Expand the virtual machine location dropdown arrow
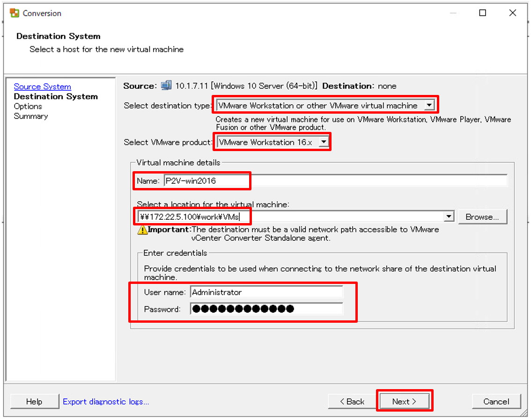This screenshot has height=420, width=531. [449, 217]
